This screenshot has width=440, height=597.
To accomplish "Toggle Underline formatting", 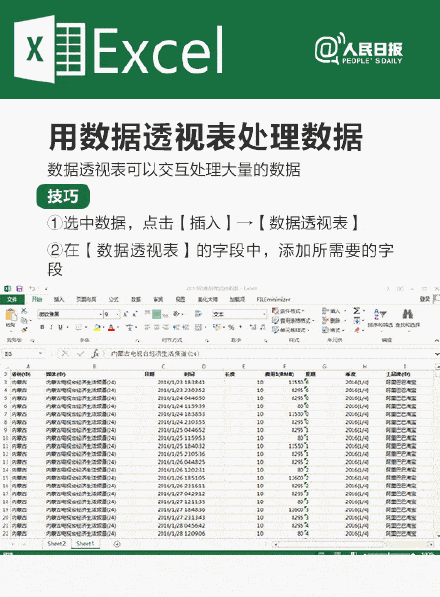I will (60, 327).
